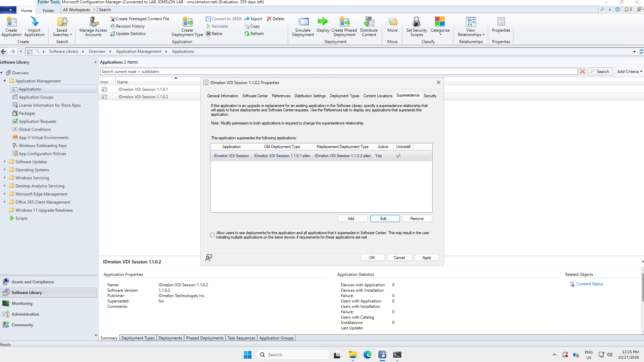
Task: Select Application Groups in the tree
Action: pyautogui.click(x=36, y=97)
